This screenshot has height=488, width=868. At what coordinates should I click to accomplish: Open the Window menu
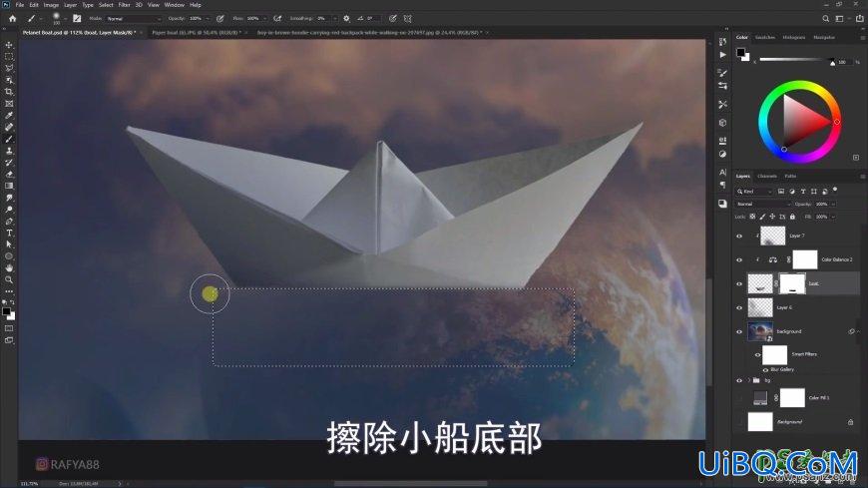point(175,4)
